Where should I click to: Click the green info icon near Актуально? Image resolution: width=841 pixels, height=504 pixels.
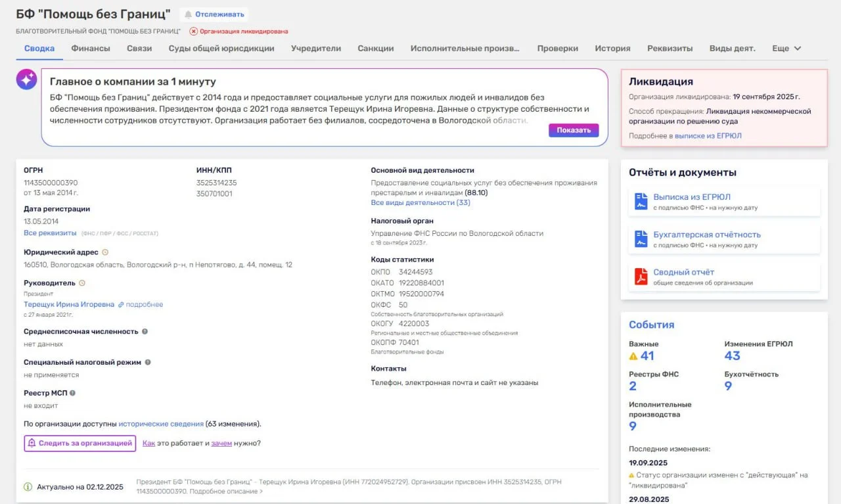click(28, 487)
